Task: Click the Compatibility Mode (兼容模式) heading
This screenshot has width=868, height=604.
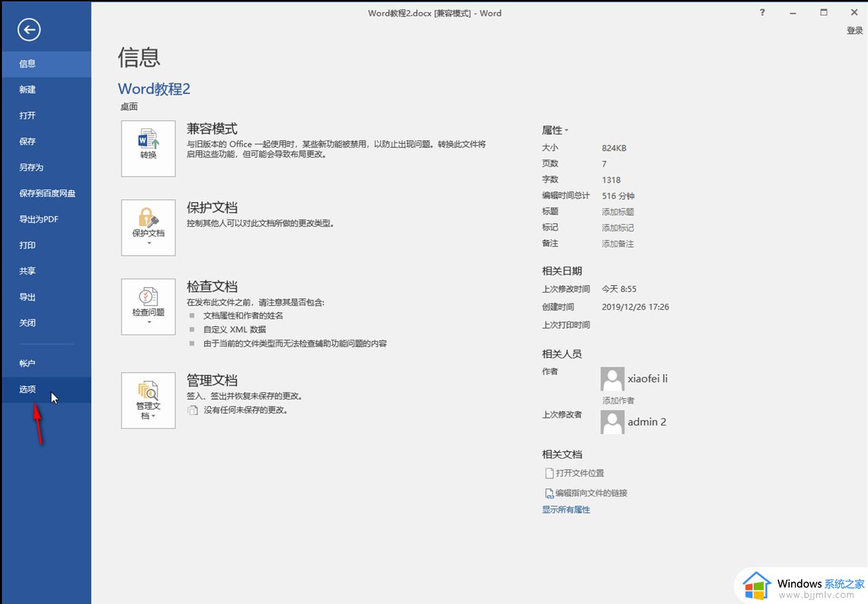Action: pos(212,129)
